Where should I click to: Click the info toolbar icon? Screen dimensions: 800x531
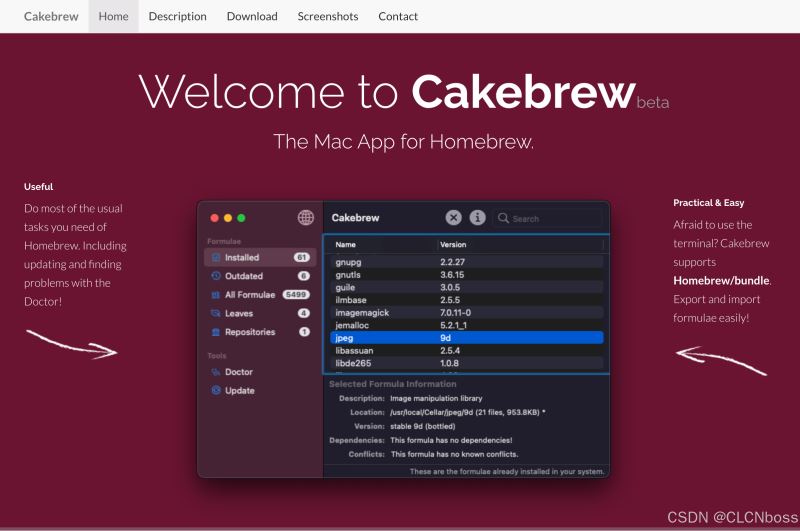[x=478, y=218]
